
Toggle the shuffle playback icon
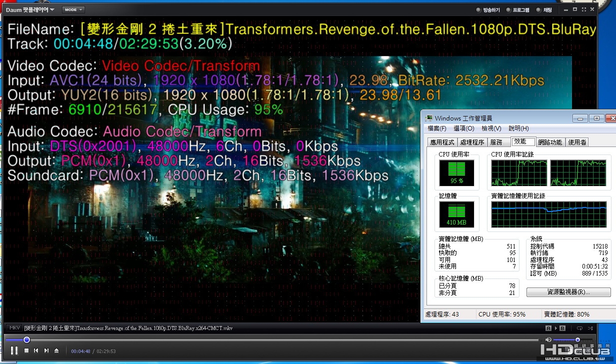[x=591, y=328]
